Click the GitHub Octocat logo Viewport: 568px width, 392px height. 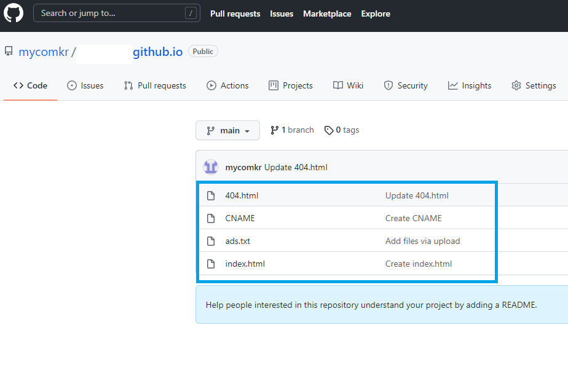tap(14, 14)
